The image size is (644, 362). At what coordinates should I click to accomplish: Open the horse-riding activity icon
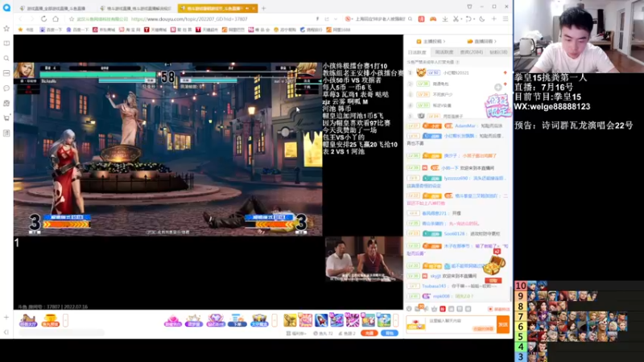[28, 320]
